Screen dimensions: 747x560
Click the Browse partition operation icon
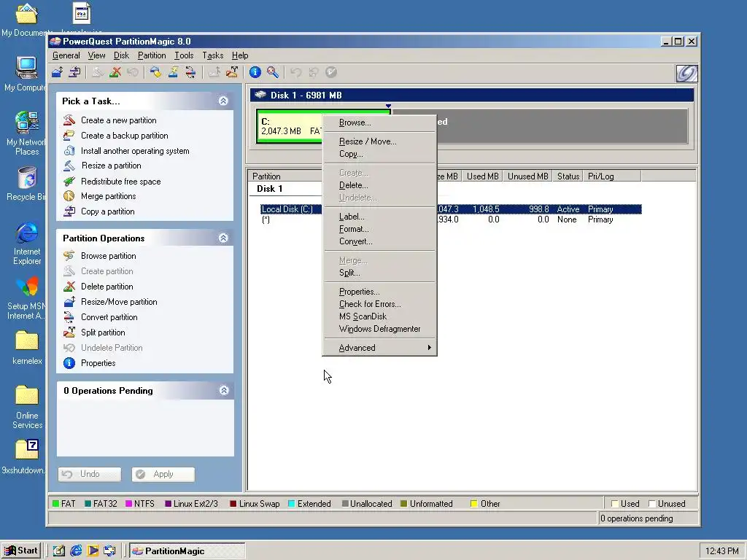tap(69, 256)
